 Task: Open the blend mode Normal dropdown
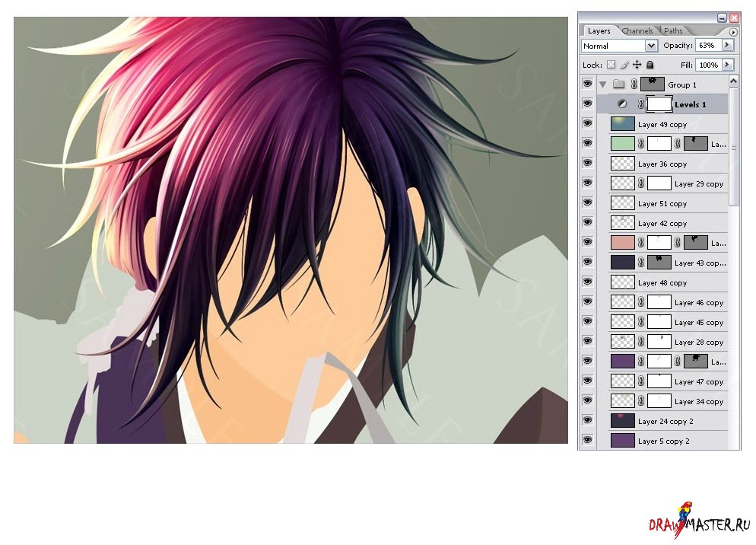click(620, 46)
